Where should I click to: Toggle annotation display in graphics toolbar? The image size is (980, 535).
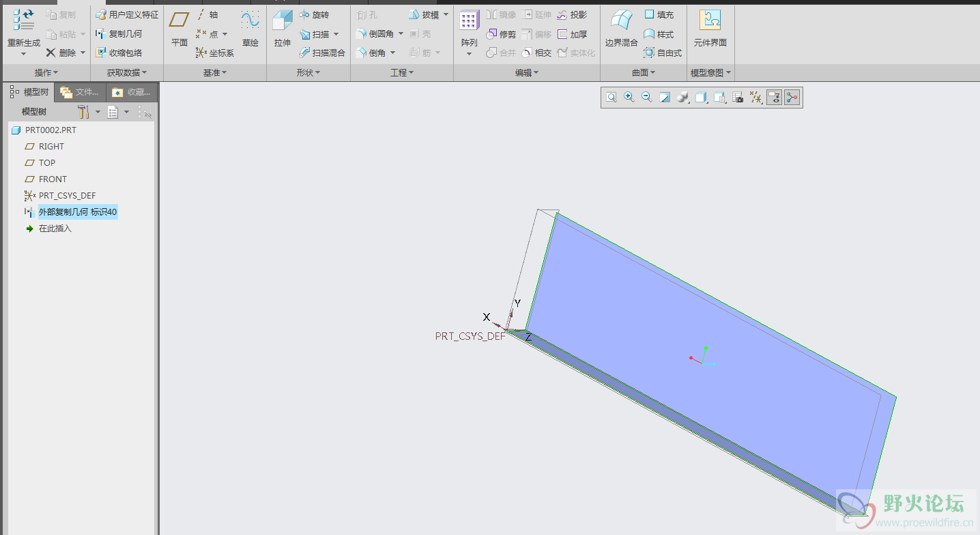(774, 98)
